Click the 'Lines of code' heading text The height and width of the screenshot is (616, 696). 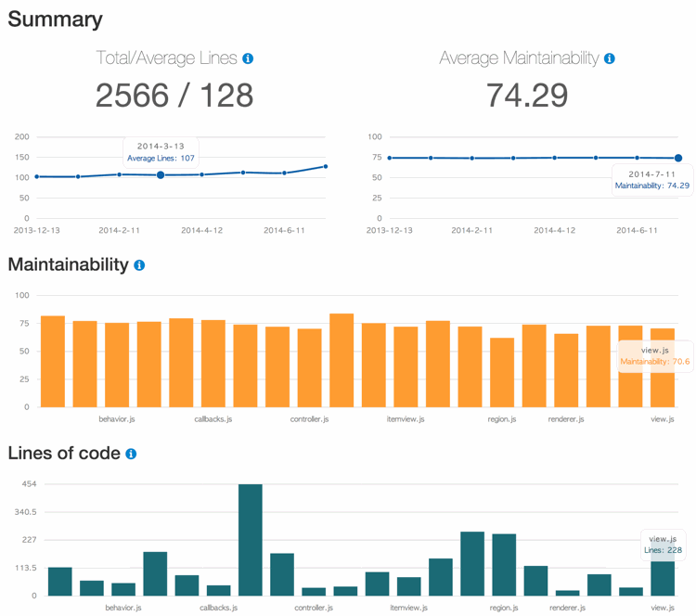click(64, 453)
